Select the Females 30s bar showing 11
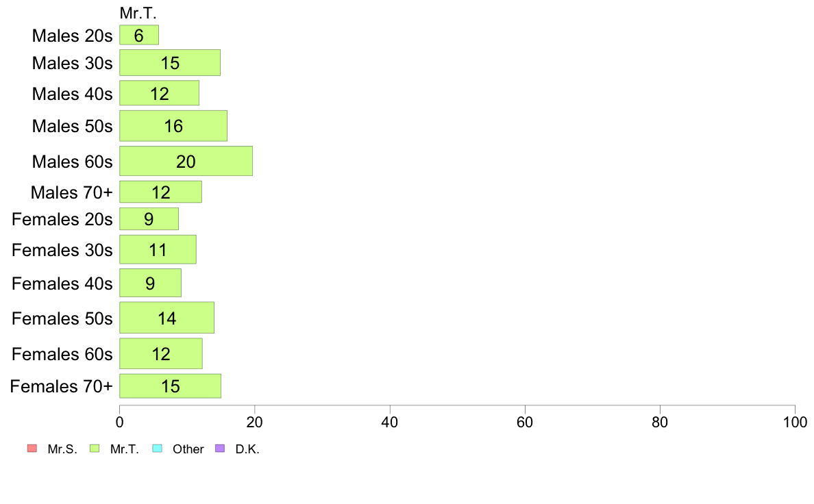The image size is (814, 504). tap(158, 250)
